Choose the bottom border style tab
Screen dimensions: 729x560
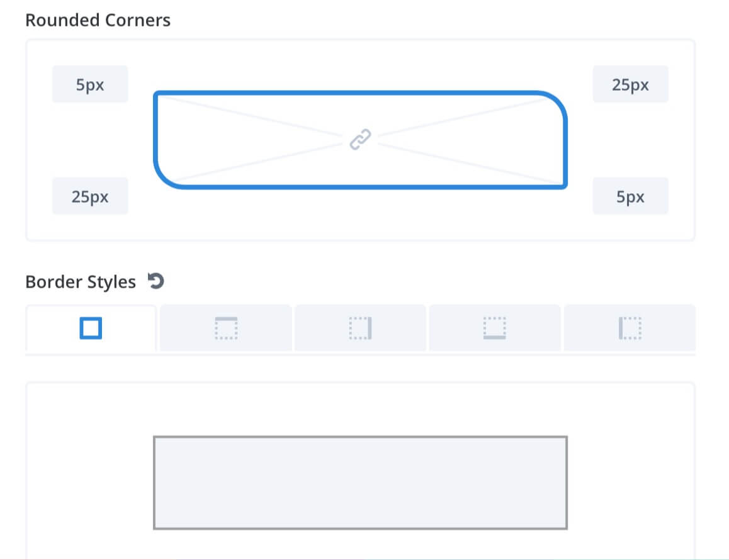pos(495,328)
